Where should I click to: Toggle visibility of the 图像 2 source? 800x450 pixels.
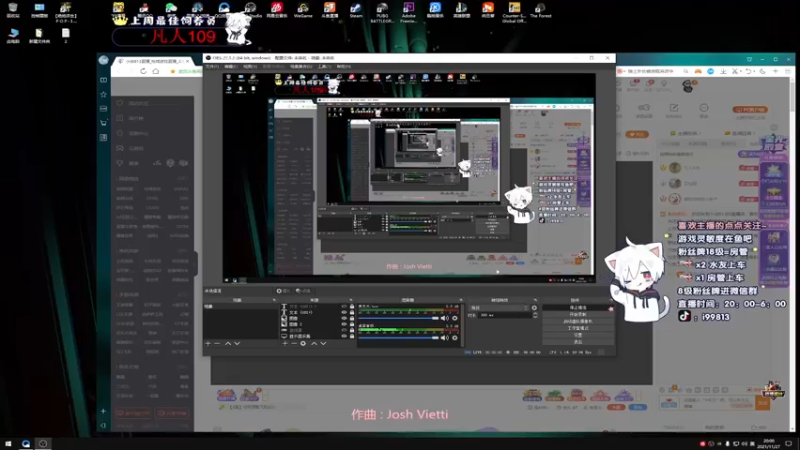pos(344,324)
